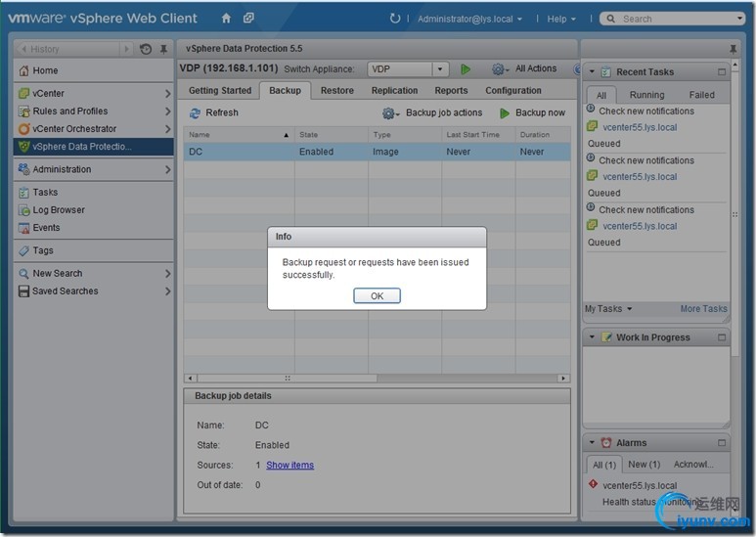Click the Alarms clock icon
Viewport: 756px width, 537px height.
pyautogui.click(x=605, y=442)
